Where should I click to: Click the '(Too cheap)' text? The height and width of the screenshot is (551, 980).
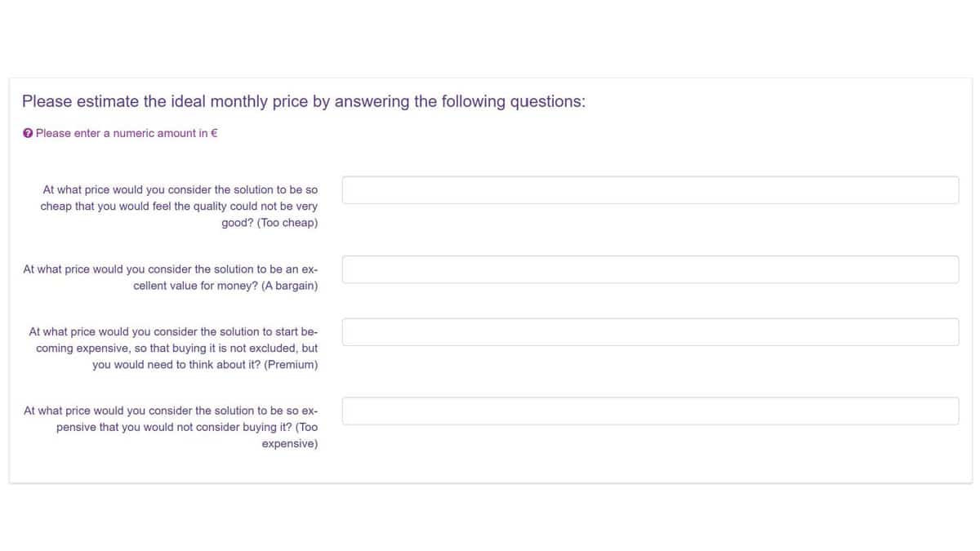287,223
